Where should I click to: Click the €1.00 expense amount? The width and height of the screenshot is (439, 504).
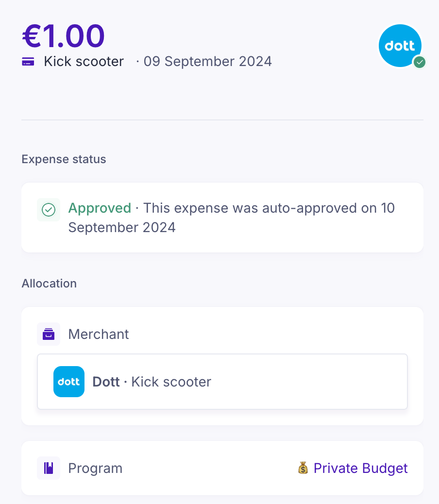point(64,36)
